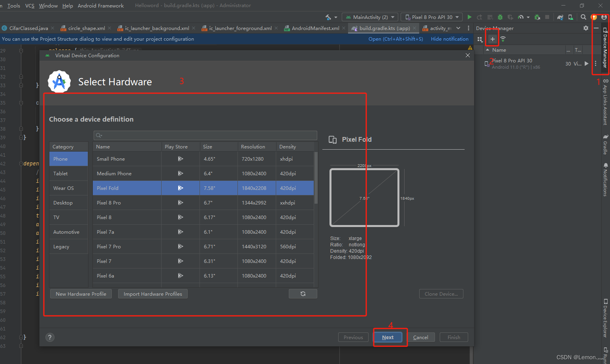The image size is (610, 364).
Task: Click the Make Project hammer icon
Action: tap(328, 17)
